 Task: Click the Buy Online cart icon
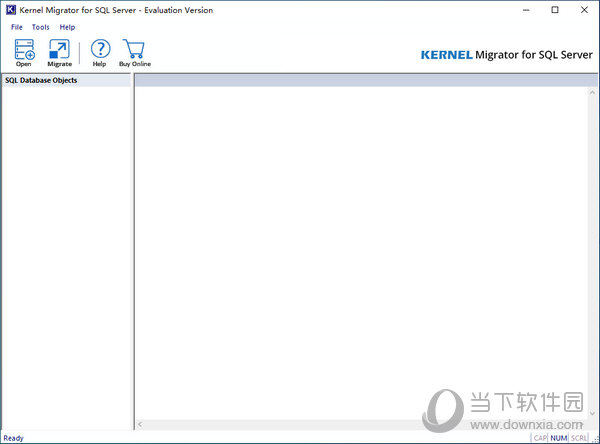(135, 53)
